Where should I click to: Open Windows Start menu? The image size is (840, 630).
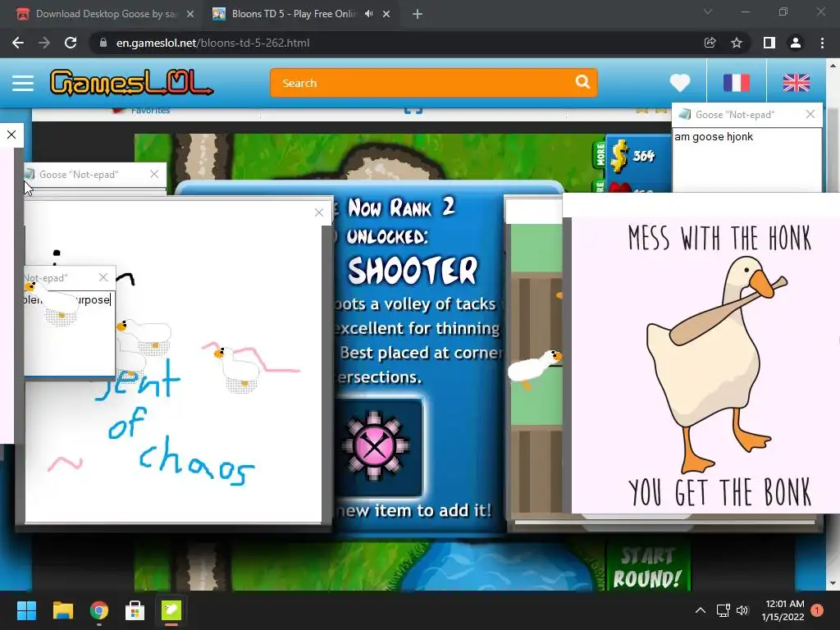26,610
